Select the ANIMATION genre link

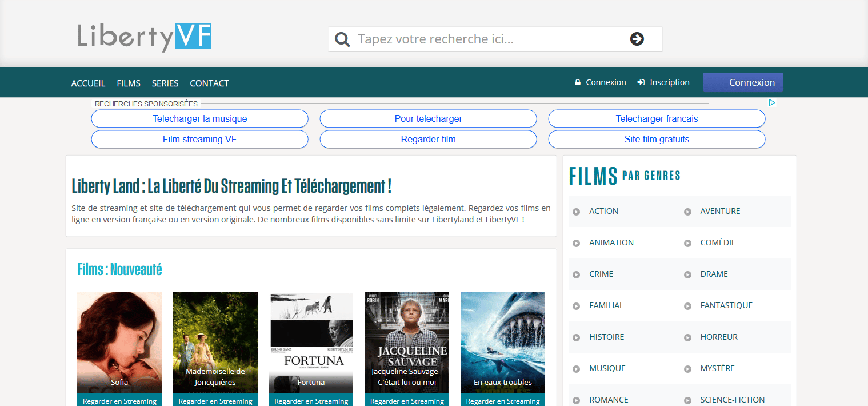[x=611, y=242]
